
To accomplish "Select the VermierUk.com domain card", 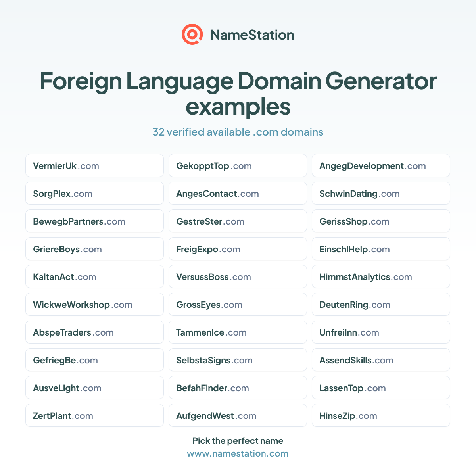I will (x=95, y=165).
